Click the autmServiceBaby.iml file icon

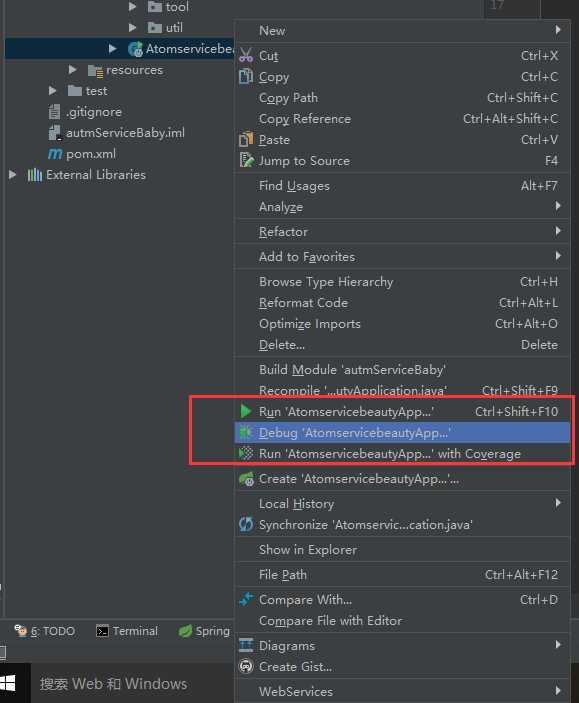click(55, 133)
